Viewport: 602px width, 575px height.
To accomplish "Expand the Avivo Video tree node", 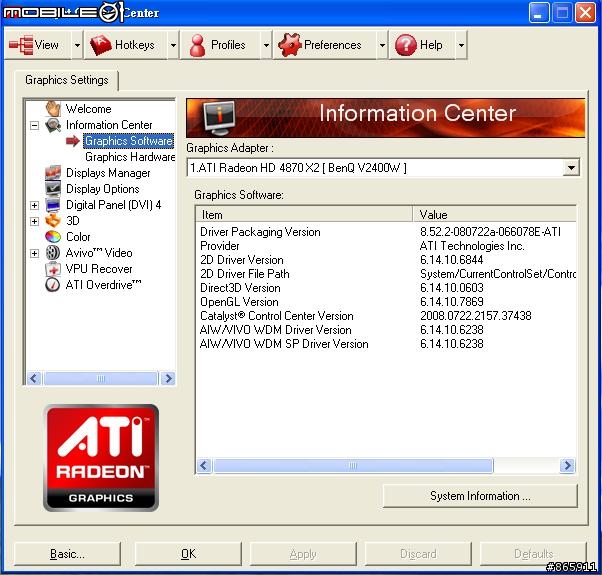I will click(x=35, y=253).
